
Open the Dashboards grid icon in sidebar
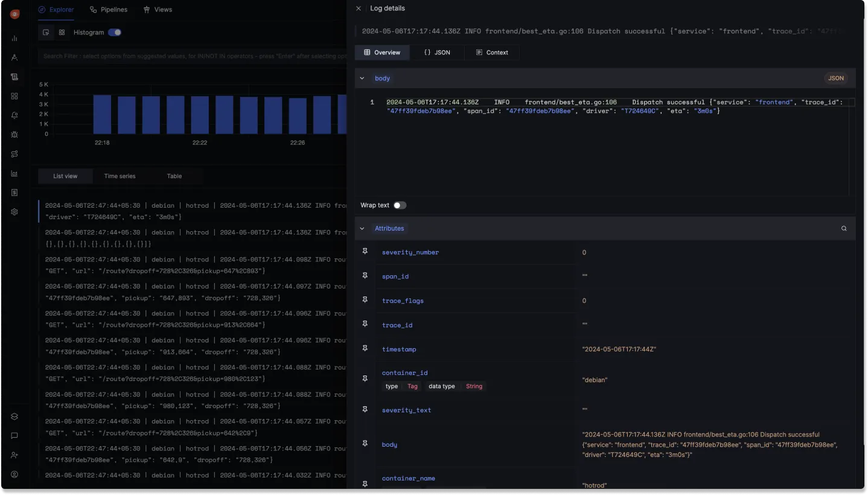(x=14, y=96)
